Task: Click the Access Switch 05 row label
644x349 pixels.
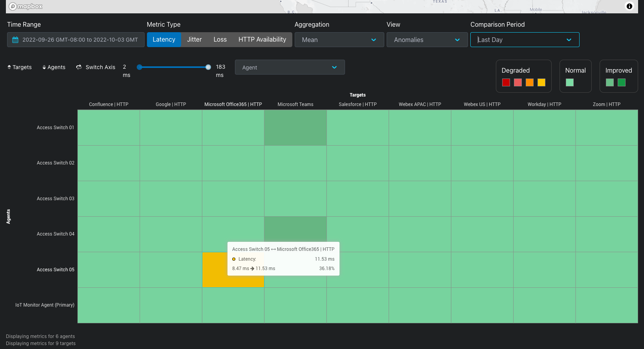Action: click(55, 270)
